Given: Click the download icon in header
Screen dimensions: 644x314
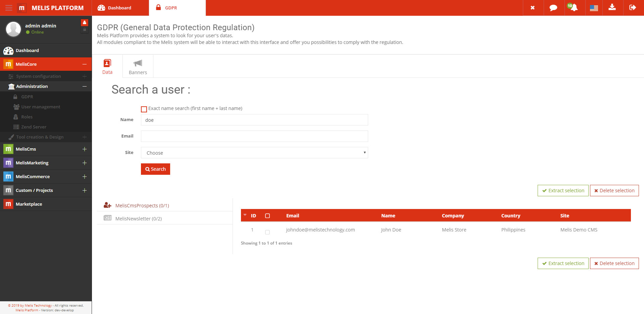Looking at the screenshot, I should 612,7.
